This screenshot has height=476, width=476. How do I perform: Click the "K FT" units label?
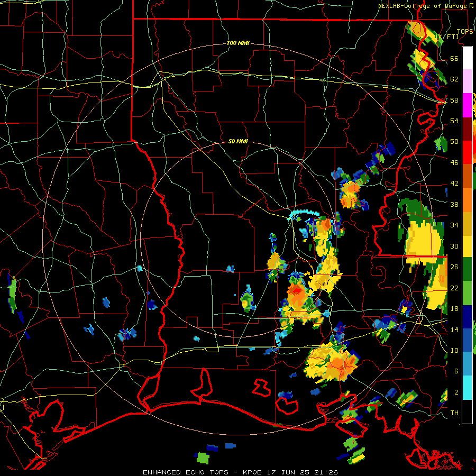pyautogui.click(x=447, y=37)
